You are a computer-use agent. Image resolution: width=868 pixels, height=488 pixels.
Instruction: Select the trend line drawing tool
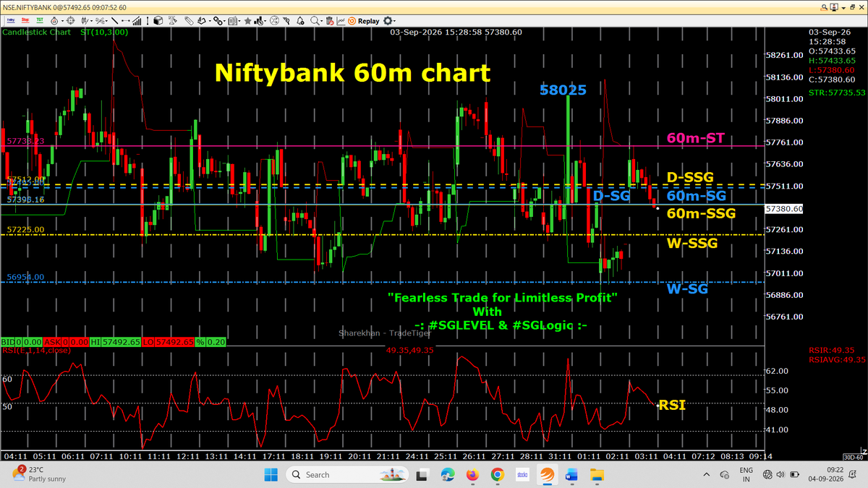(x=114, y=21)
